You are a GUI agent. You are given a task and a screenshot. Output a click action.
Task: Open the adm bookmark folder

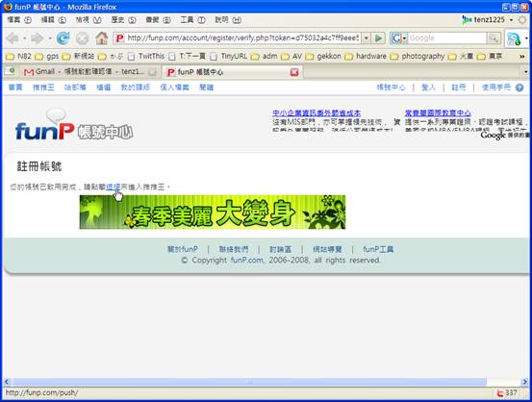[x=264, y=56]
